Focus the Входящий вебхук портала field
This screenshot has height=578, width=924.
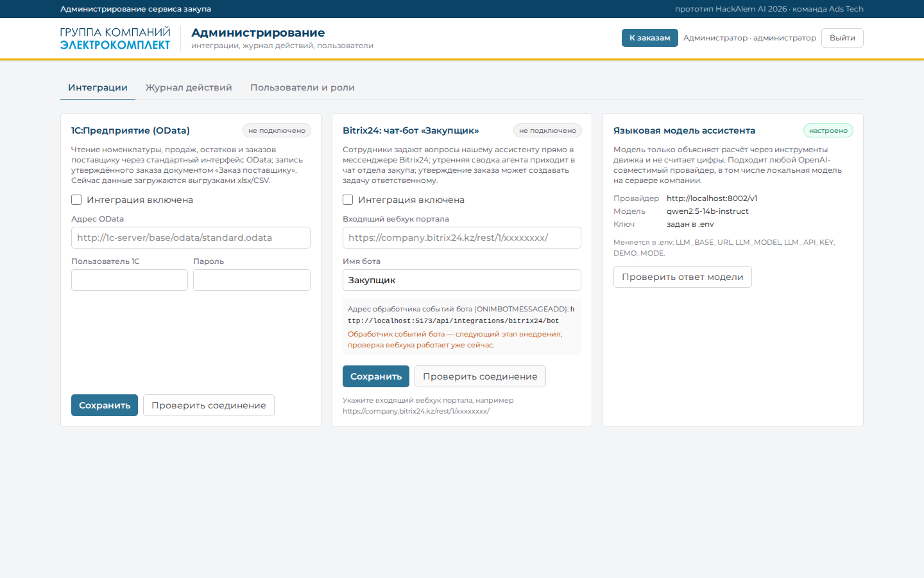pos(462,238)
